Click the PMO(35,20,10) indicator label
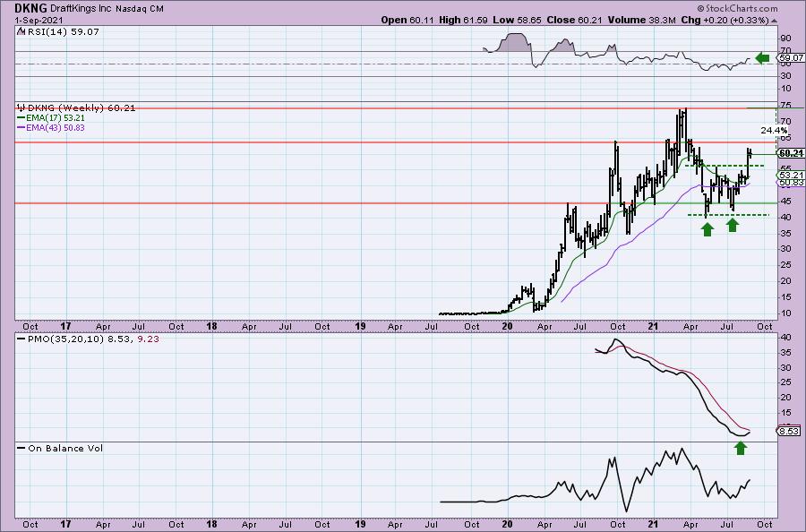The image size is (806, 532). (x=67, y=339)
